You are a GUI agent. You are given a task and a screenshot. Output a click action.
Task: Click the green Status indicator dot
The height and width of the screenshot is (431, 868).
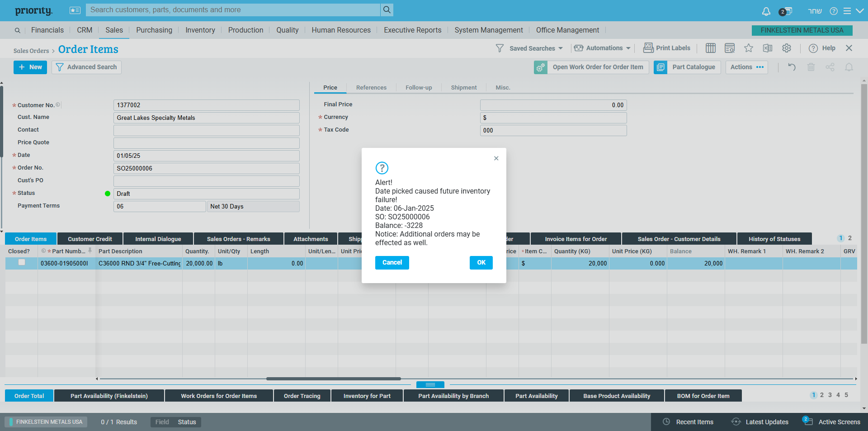108,194
